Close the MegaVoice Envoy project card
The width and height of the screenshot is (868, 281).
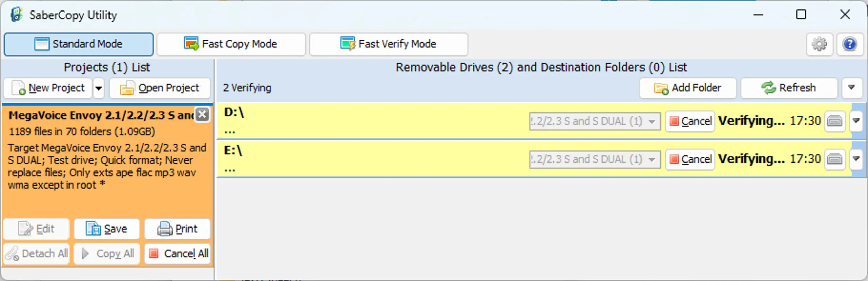click(x=202, y=114)
